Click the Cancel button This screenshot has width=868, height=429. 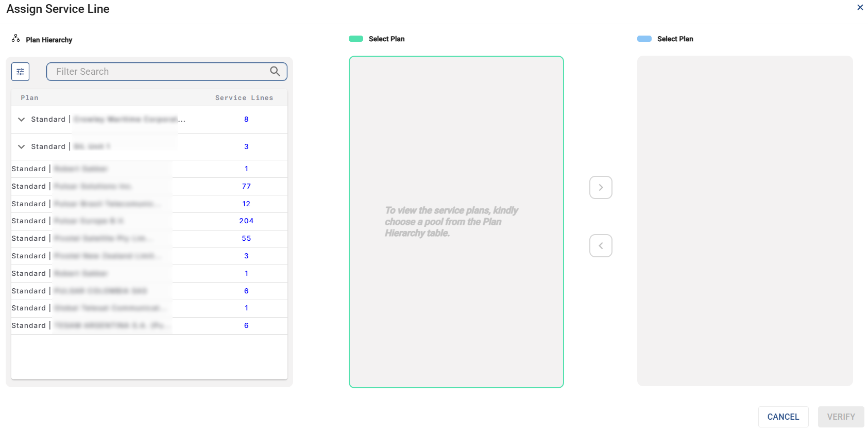[783, 417]
